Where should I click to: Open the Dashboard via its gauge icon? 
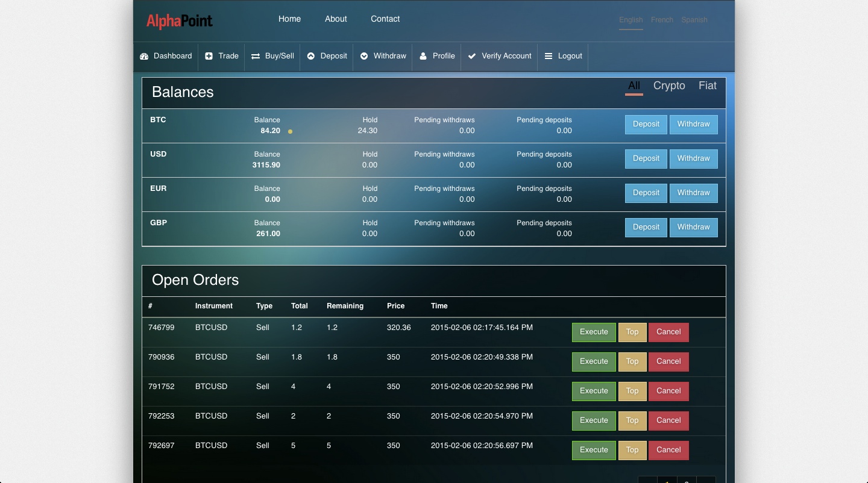[x=144, y=56]
